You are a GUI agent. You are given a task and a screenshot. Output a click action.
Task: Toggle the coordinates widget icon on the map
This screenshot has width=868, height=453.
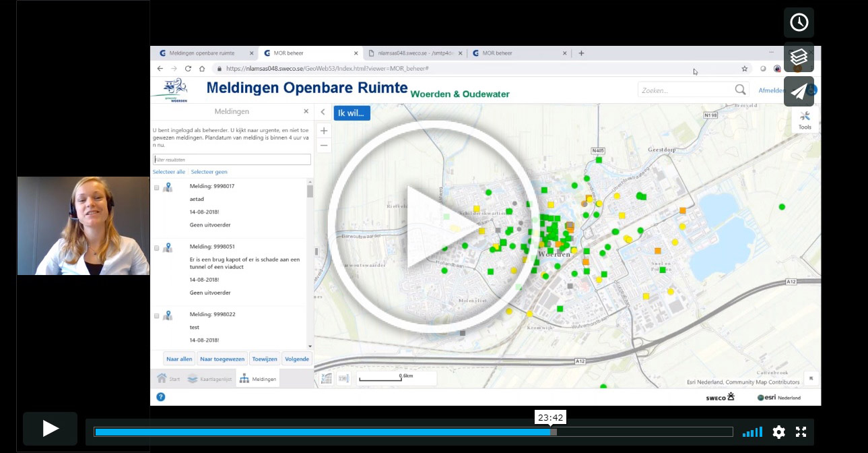(x=326, y=378)
